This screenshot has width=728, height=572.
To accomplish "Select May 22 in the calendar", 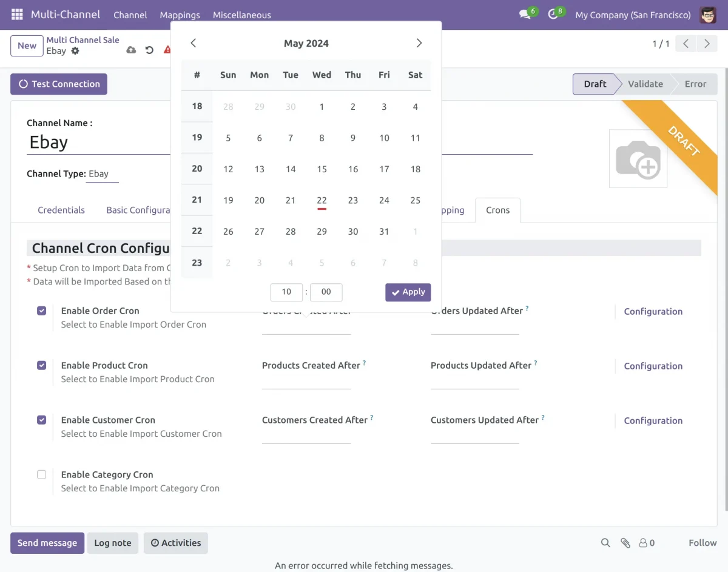I will pyautogui.click(x=322, y=200).
